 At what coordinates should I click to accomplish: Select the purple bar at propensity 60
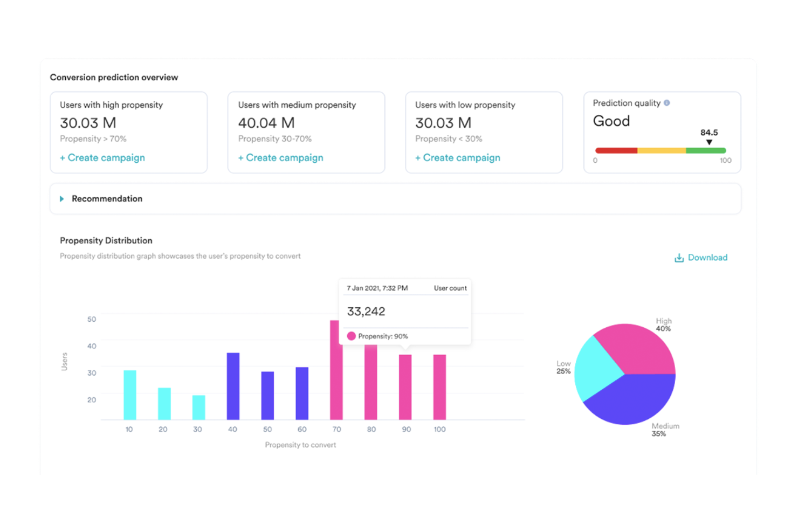(302, 393)
